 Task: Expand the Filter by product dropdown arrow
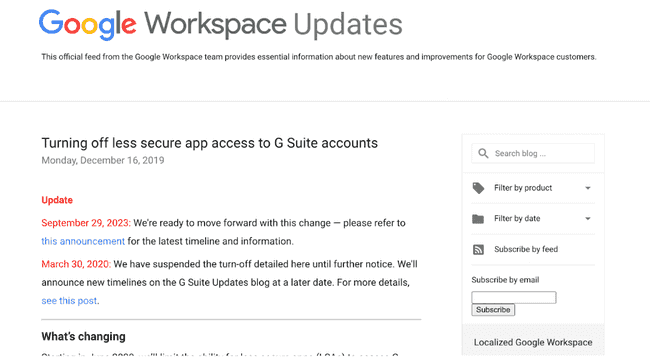[x=587, y=188]
